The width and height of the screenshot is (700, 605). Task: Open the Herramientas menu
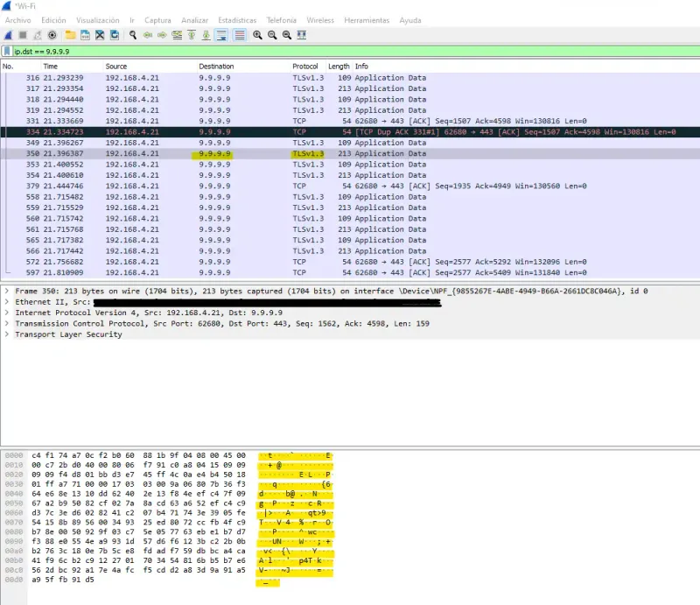click(x=367, y=20)
